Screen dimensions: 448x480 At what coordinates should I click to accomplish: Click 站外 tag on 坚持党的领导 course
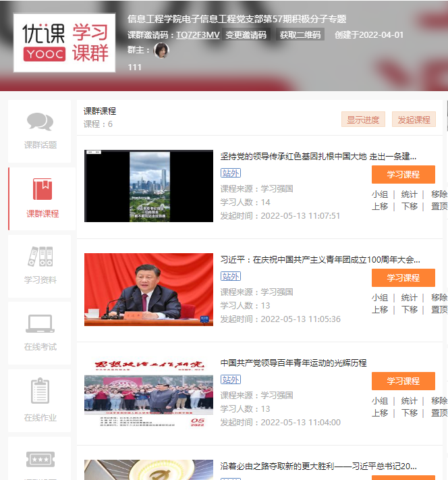231,173
